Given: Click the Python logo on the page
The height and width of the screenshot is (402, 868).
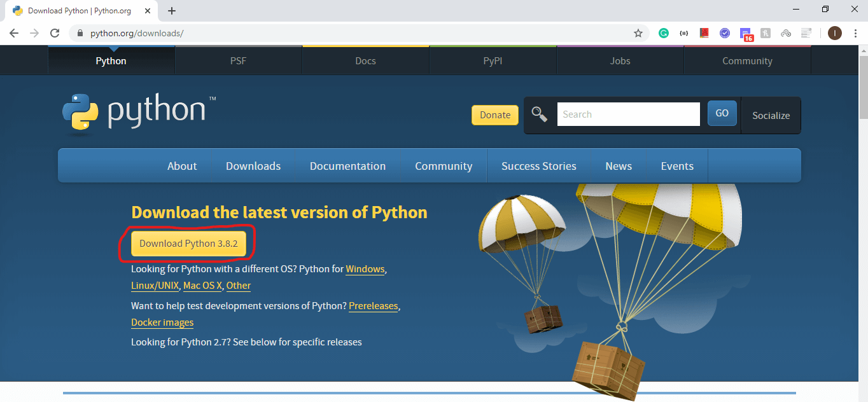Looking at the screenshot, I should (x=139, y=113).
